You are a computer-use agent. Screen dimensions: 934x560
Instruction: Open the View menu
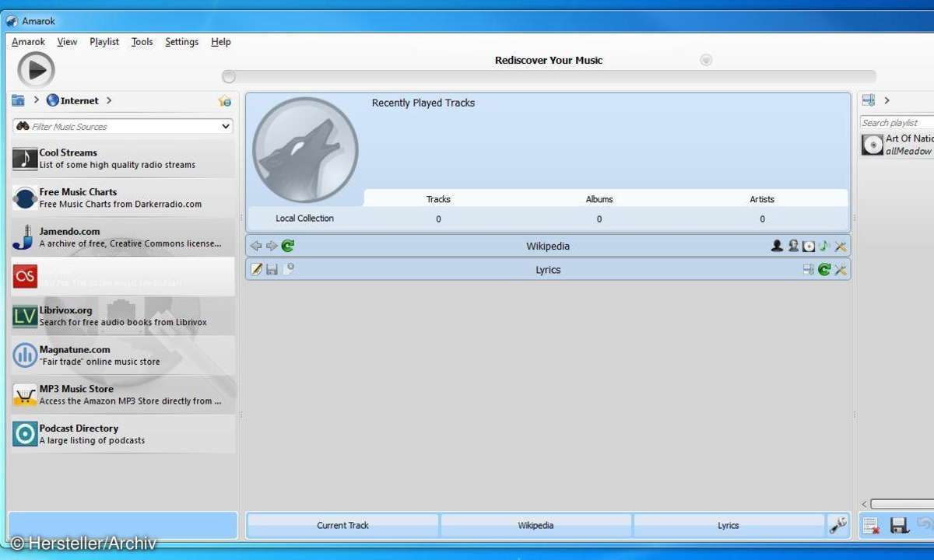pos(68,42)
